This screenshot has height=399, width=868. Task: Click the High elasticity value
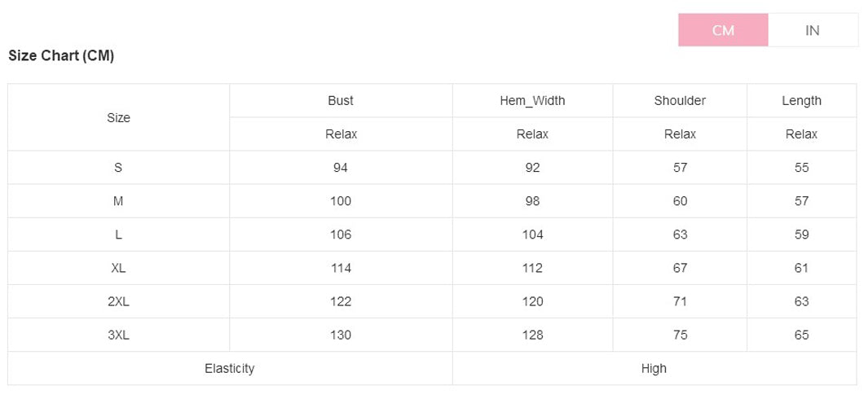click(654, 369)
